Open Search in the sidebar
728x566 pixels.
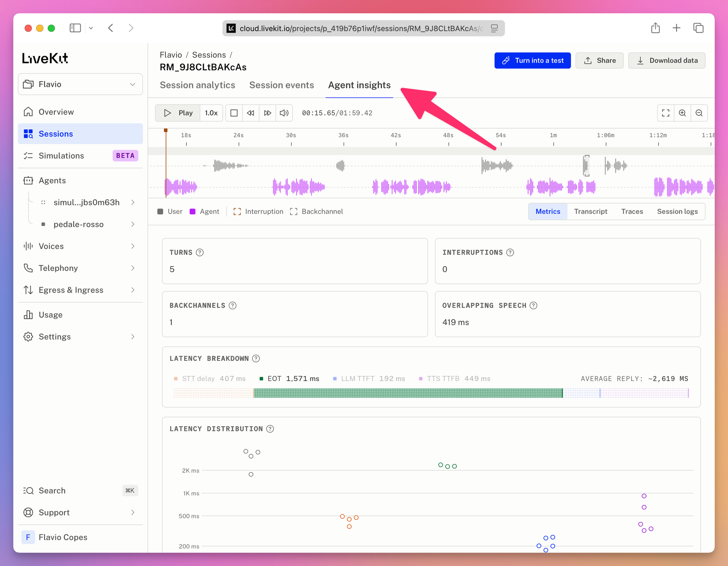[80, 491]
